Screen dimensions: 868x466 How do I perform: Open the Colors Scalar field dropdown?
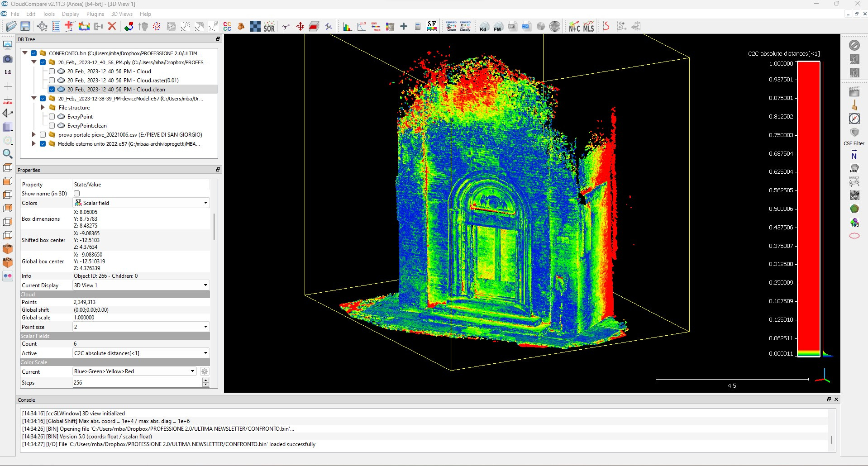[141, 203]
